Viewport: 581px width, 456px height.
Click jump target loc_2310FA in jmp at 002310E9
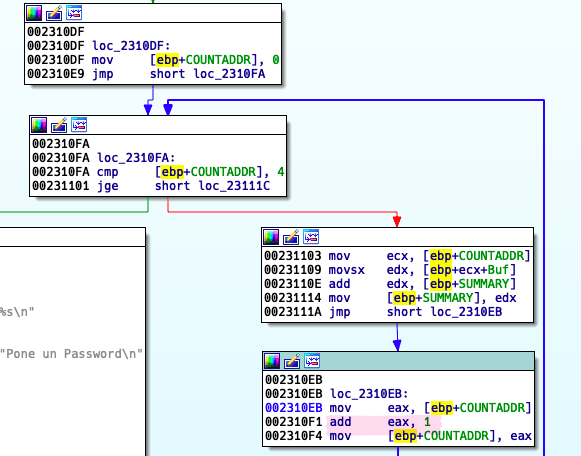[x=229, y=74]
